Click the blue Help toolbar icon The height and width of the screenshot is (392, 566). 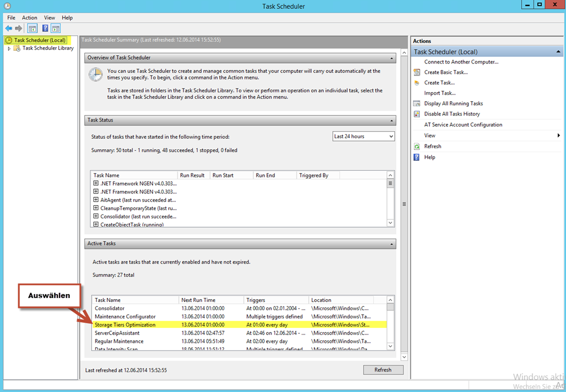(x=45, y=29)
